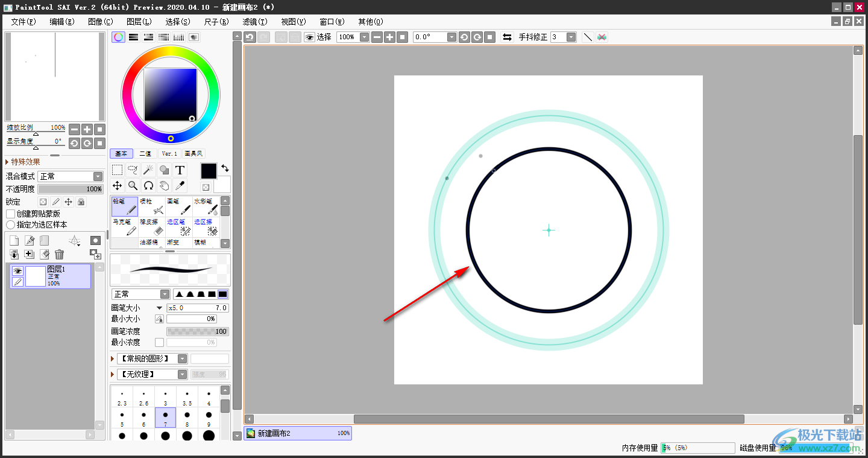
Task: Click the transparent color icon
Action: click(x=206, y=188)
